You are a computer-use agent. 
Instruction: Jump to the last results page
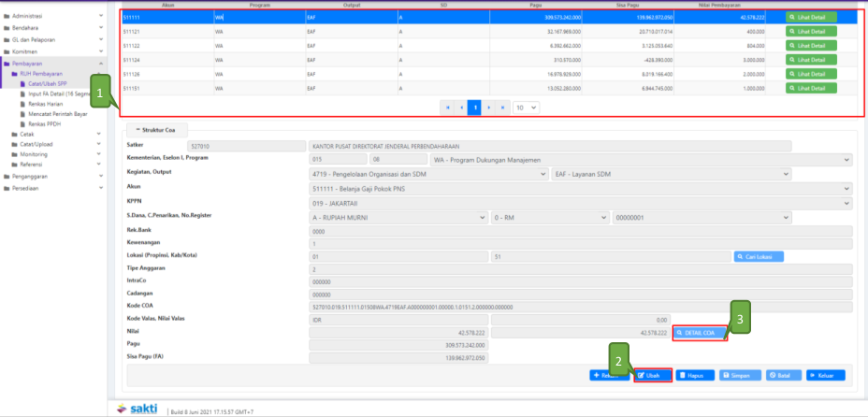pyautogui.click(x=502, y=108)
